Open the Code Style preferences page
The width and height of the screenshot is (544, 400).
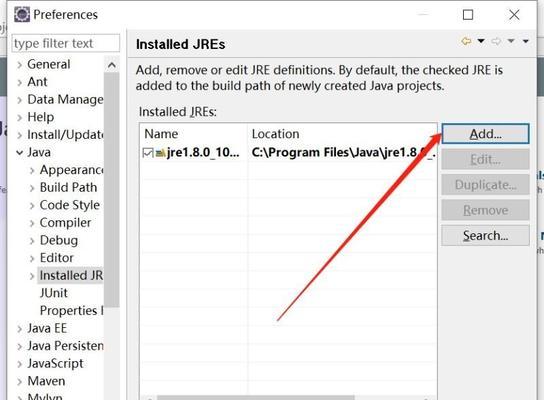[70, 205]
